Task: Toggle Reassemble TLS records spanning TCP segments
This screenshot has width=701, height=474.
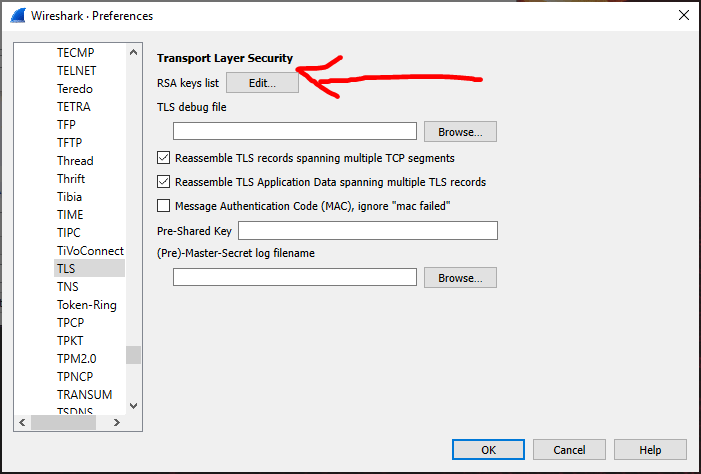Action: click(164, 158)
